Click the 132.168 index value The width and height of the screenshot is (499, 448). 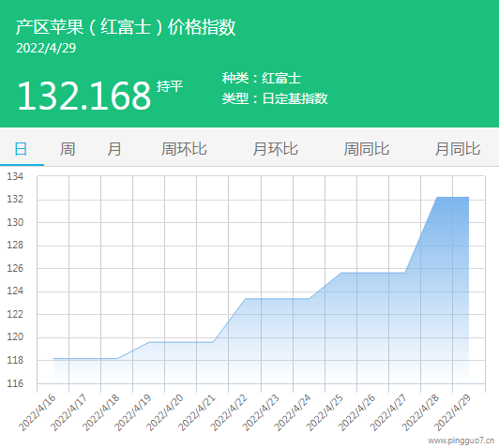tap(84, 96)
